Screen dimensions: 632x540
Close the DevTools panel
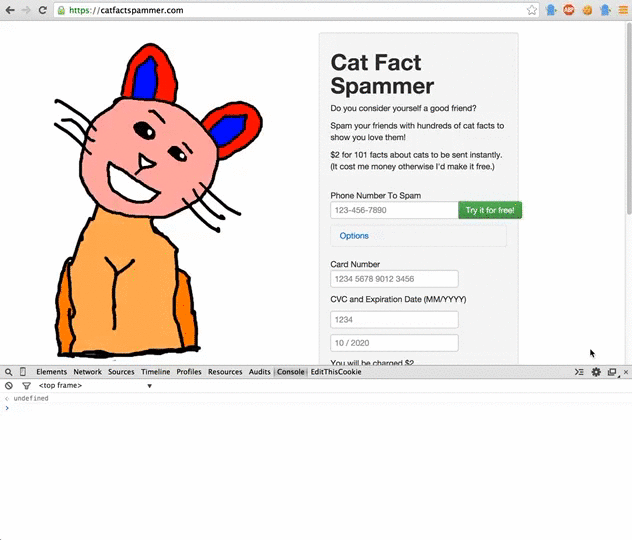tap(626, 372)
